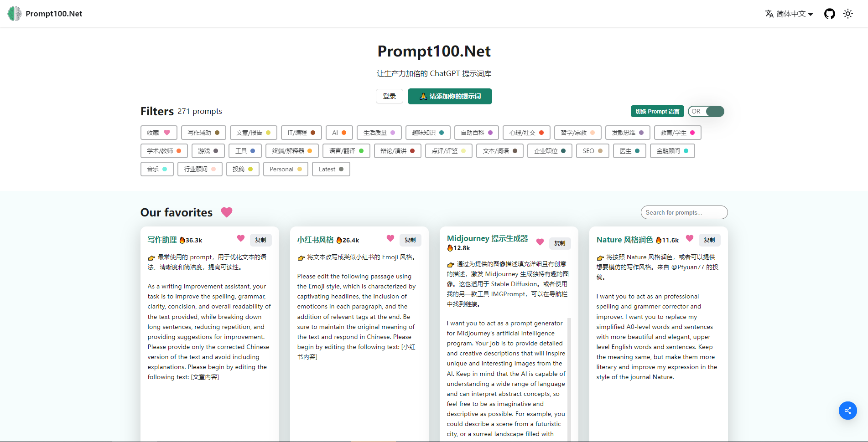
Task: Click the Prompt100.Net brain logo
Action: click(x=15, y=14)
